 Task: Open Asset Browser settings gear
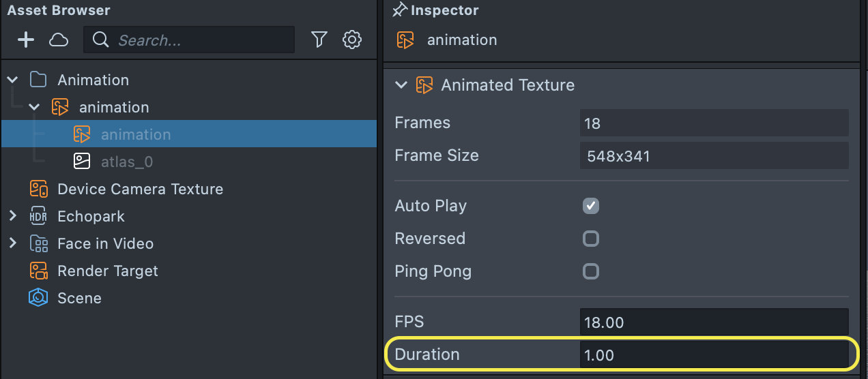(x=352, y=40)
